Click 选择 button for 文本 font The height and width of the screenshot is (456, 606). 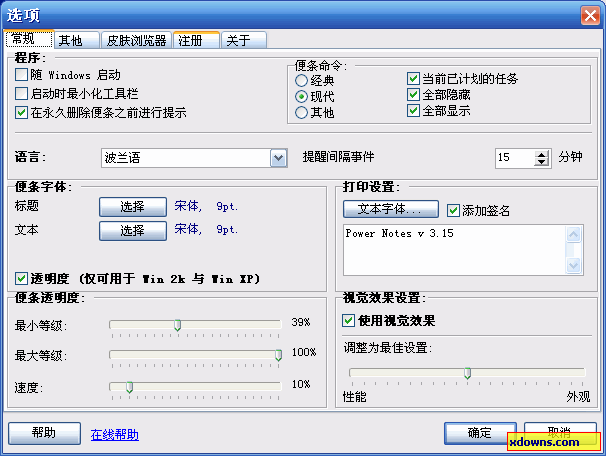(133, 231)
